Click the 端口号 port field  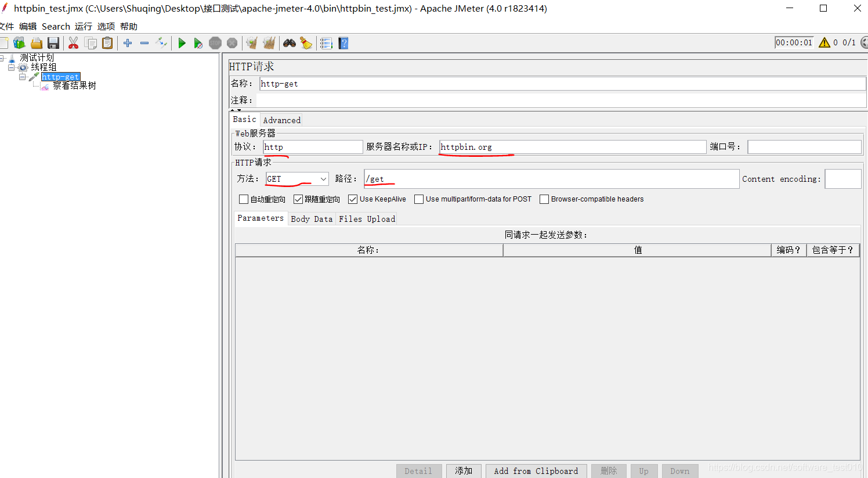804,147
